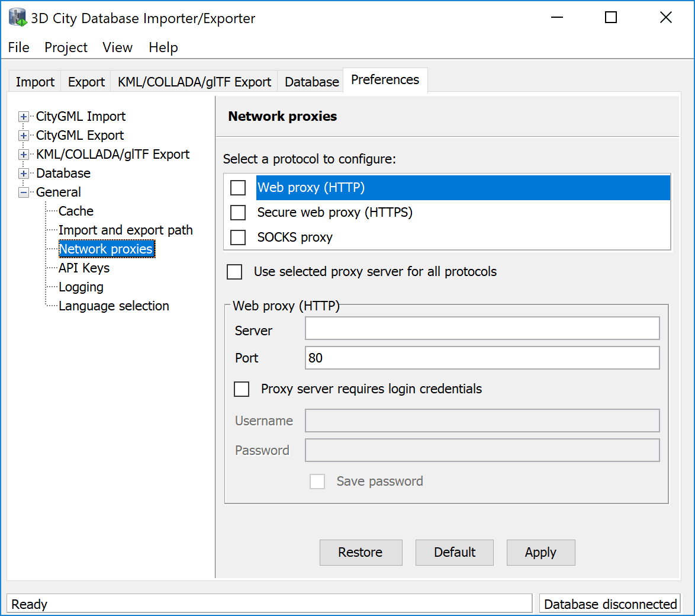The width and height of the screenshot is (695, 616).
Task: Expand the CityGML Import tree node
Action: (23, 116)
